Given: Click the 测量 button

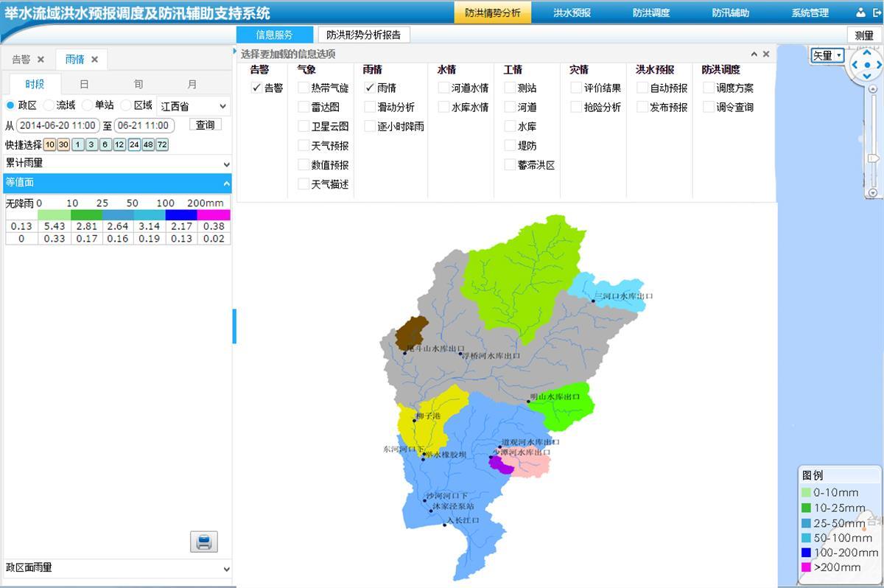Looking at the screenshot, I should pos(864,35).
